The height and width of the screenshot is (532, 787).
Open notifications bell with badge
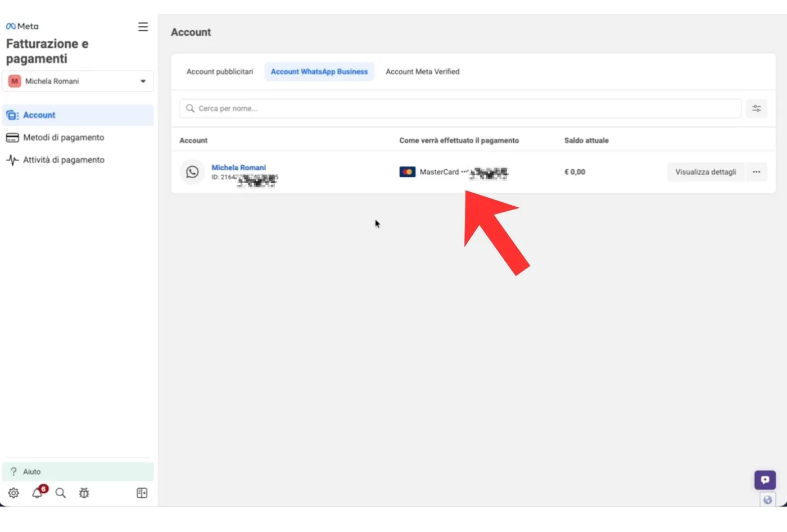38,493
